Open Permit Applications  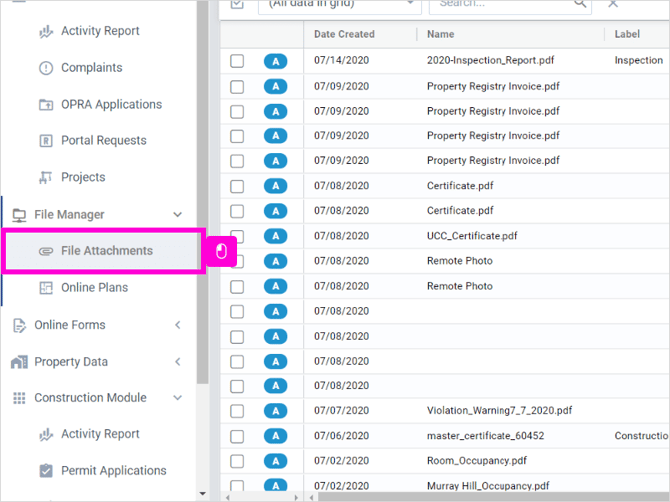click(114, 470)
